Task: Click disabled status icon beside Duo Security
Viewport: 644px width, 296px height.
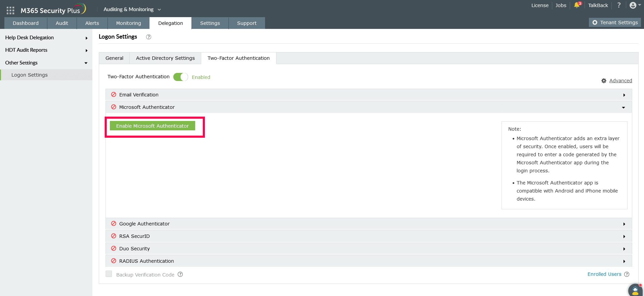Action: (114, 248)
